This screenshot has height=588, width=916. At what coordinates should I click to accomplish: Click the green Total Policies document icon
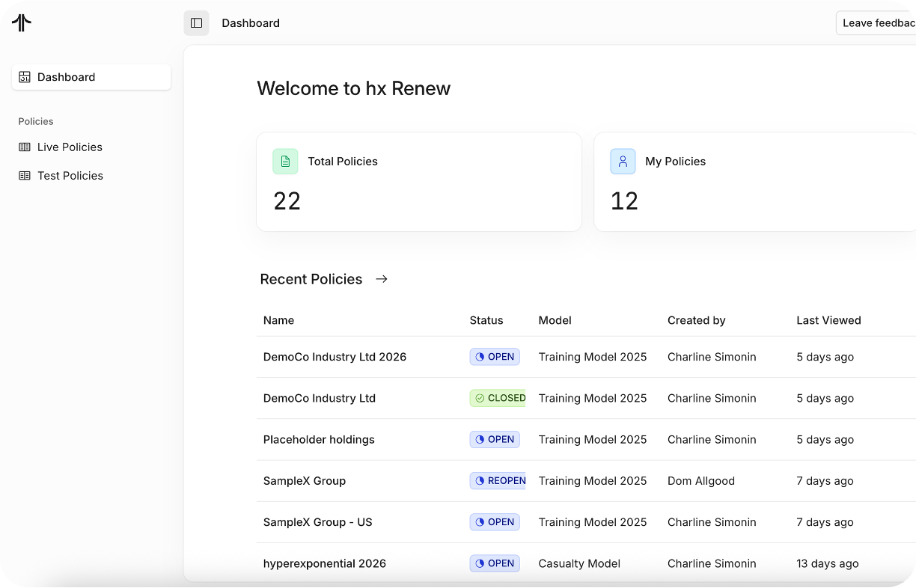point(285,162)
